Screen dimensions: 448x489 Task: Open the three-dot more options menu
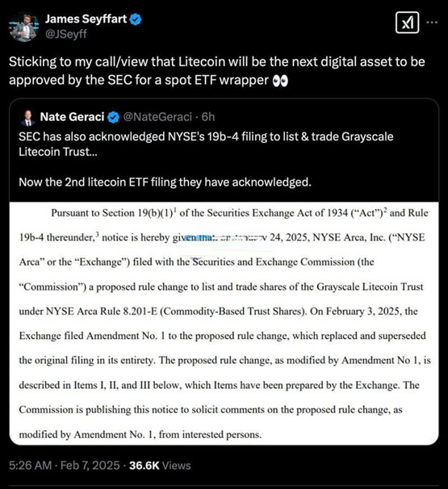(x=432, y=23)
